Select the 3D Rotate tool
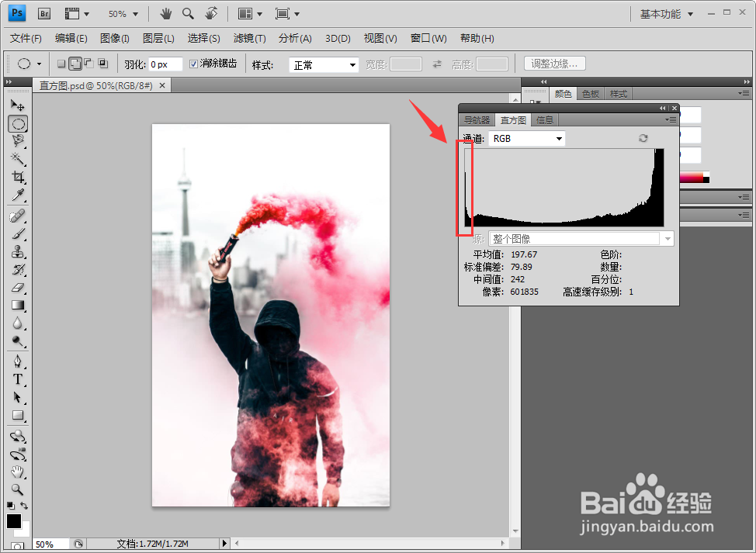This screenshot has height=553, width=756. click(18, 437)
